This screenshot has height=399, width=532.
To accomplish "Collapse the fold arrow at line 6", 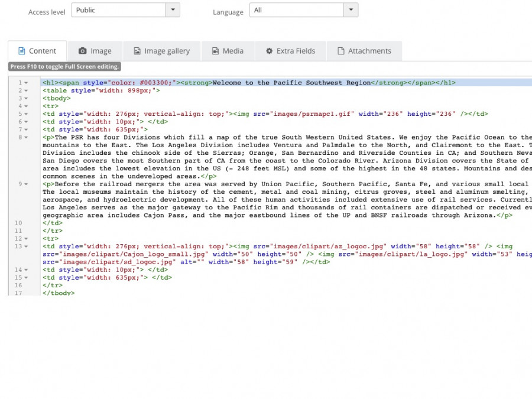I will pyautogui.click(x=26, y=122).
